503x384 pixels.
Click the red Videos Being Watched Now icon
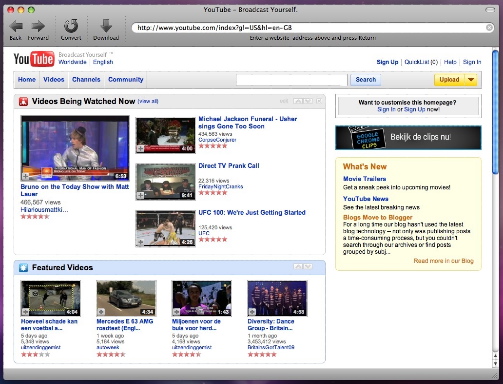point(23,101)
